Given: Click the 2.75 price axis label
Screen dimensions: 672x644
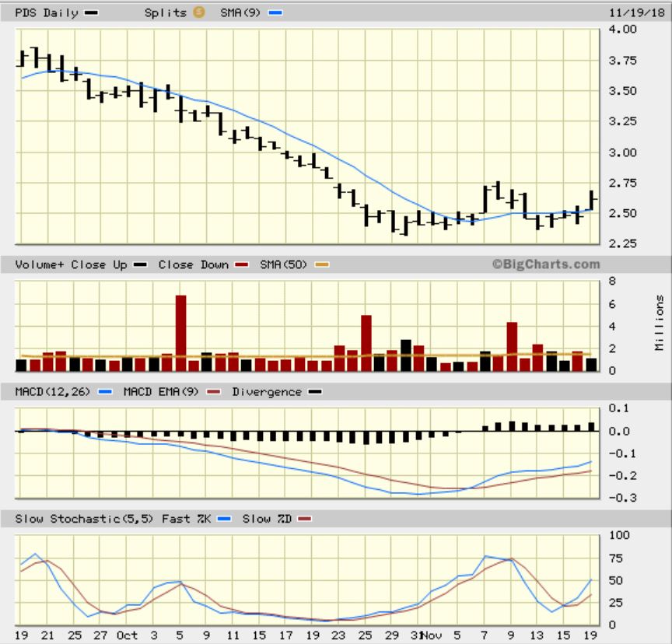Looking at the screenshot, I should 622,183.
